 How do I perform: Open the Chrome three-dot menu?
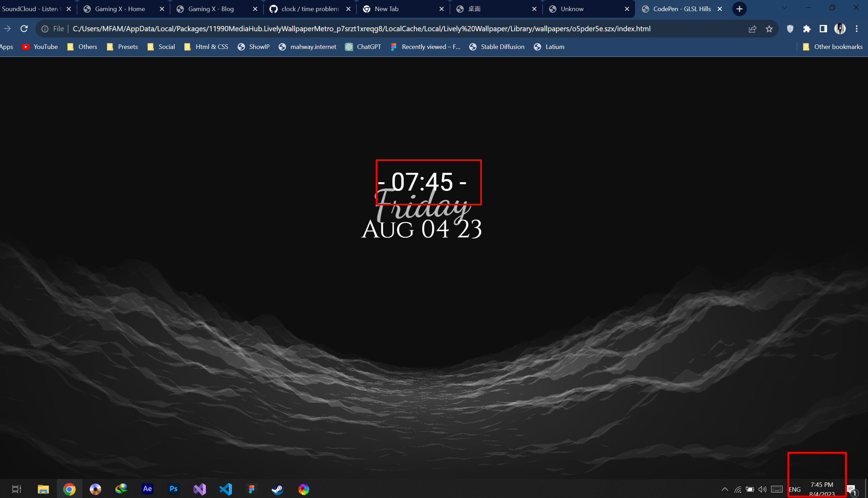857,28
